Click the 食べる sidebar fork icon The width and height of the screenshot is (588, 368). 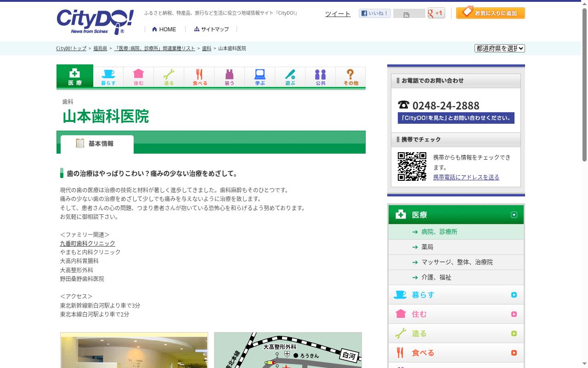tap(400, 353)
